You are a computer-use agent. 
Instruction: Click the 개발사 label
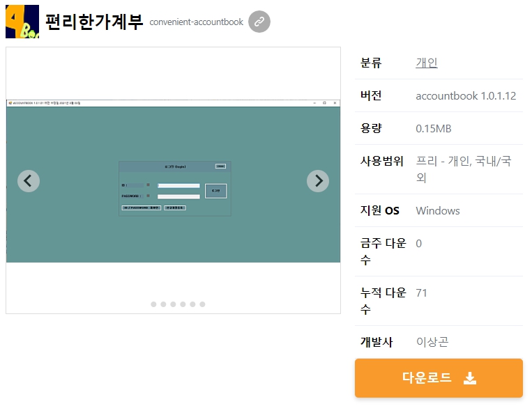point(377,342)
